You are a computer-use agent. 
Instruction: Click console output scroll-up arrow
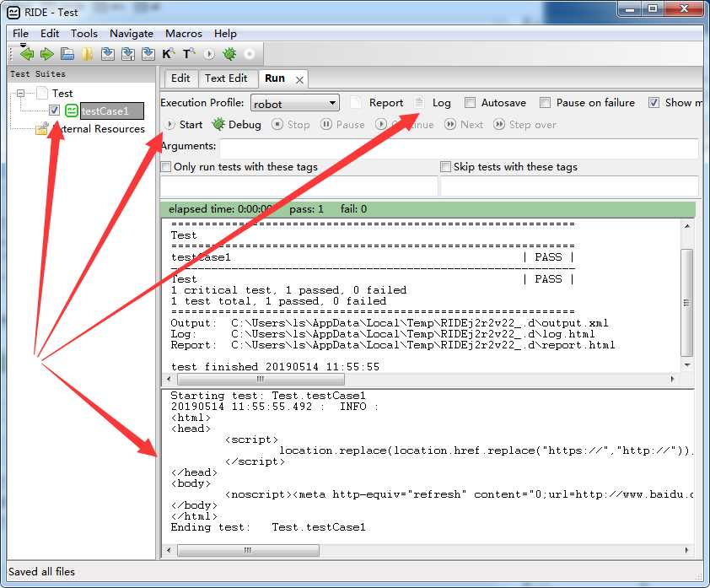pos(687,225)
